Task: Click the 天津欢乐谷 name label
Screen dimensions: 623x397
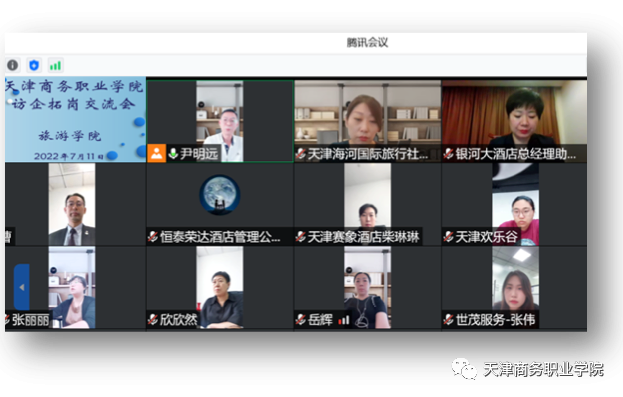Action: (486, 237)
